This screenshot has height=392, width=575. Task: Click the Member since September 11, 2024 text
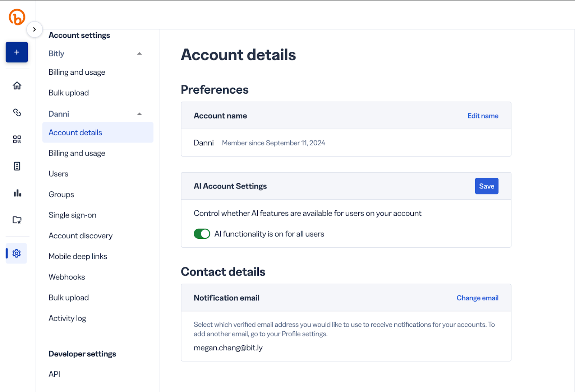273,143
